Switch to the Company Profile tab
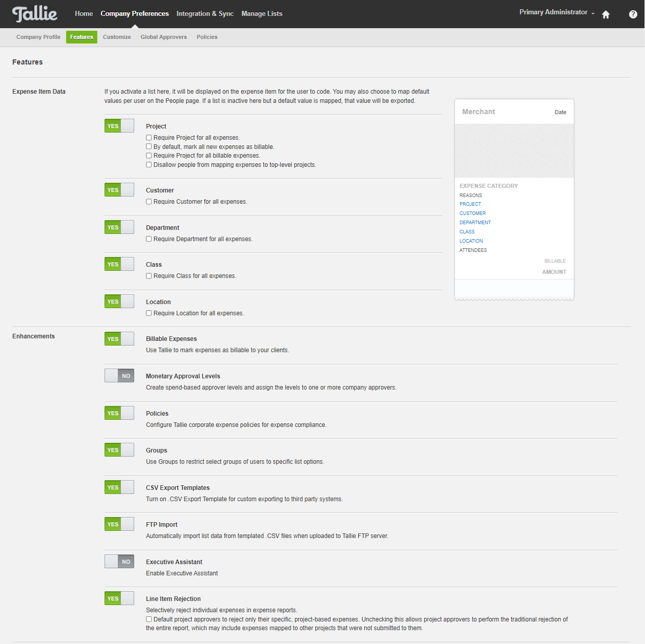 tap(38, 37)
